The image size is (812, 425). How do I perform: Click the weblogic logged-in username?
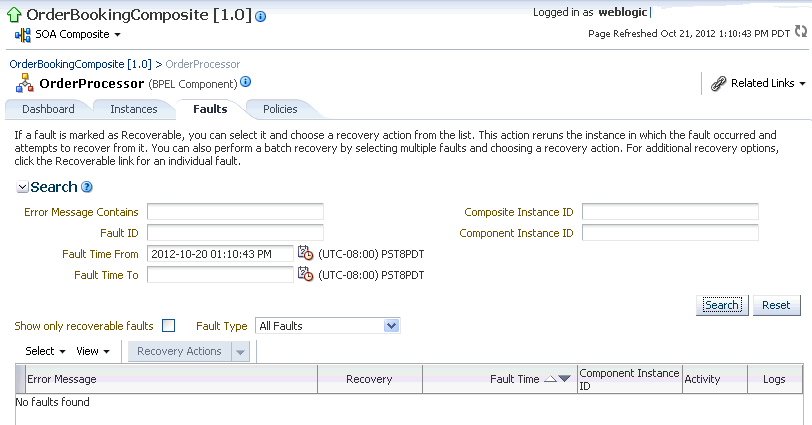tap(623, 12)
